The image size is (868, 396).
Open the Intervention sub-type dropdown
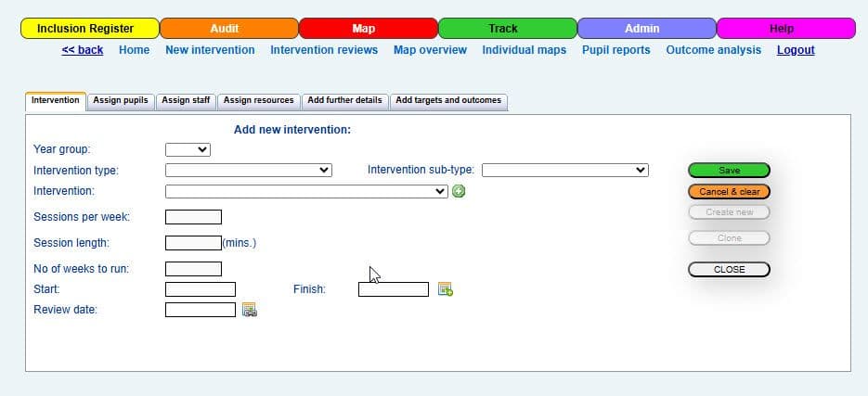pos(565,171)
